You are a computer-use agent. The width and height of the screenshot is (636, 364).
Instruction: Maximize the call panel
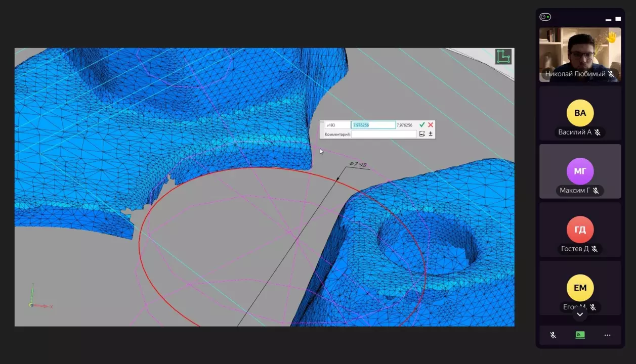coord(618,19)
